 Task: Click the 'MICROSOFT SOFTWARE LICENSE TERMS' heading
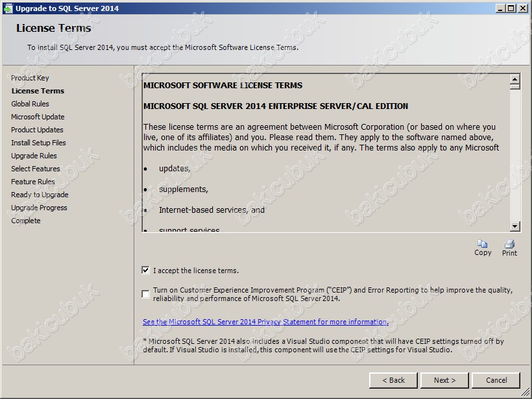coord(223,85)
